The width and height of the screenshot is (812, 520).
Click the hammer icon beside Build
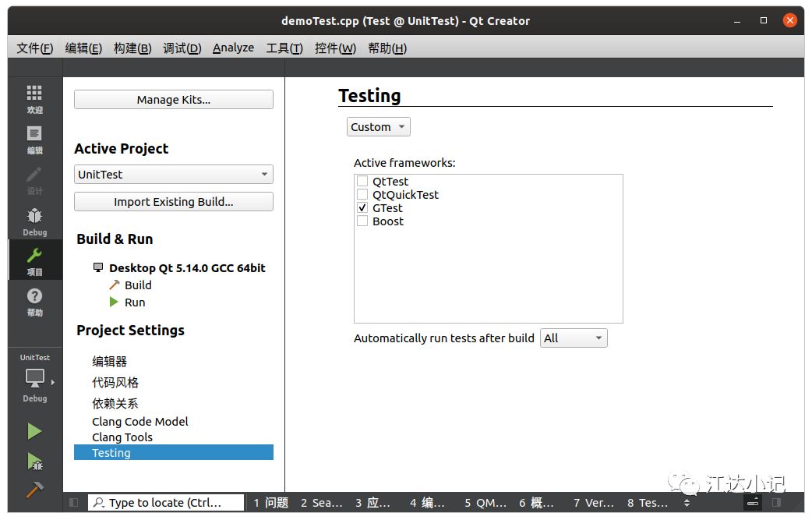point(114,285)
